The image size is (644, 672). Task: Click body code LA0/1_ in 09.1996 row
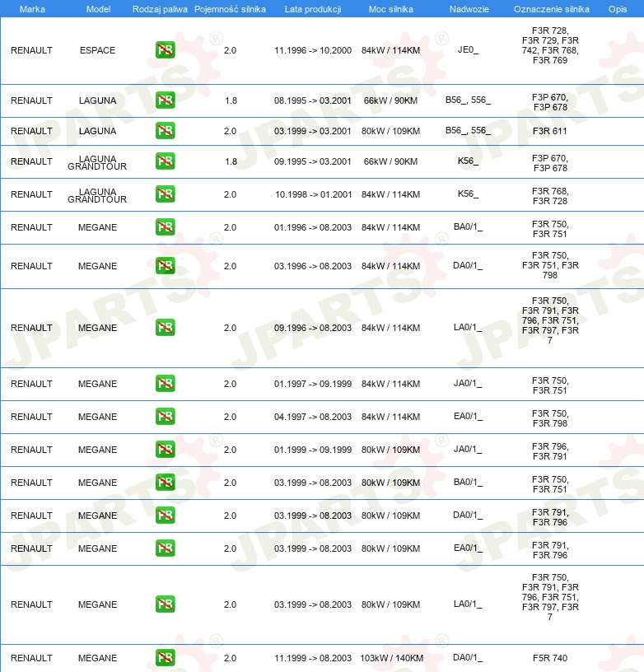click(x=468, y=327)
